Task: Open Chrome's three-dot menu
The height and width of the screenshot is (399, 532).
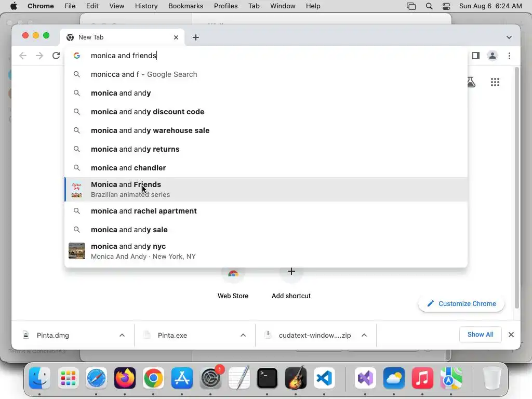Action: point(509,56)
